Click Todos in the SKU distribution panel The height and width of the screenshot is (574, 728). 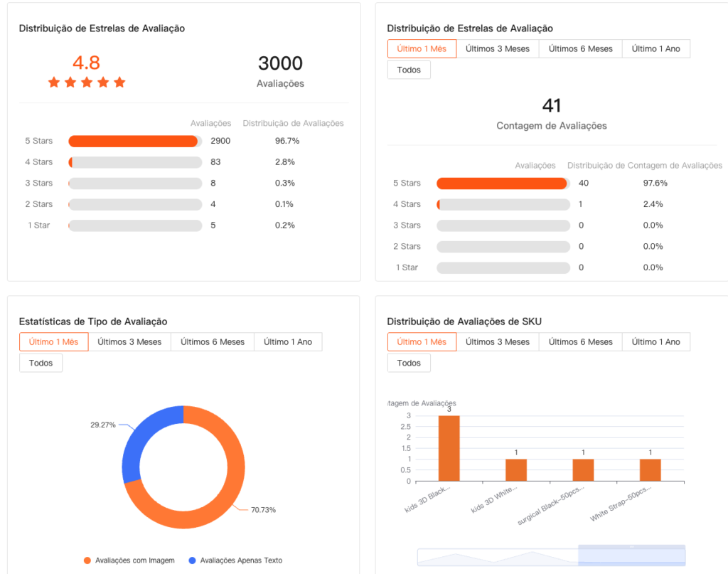(409, 363)
